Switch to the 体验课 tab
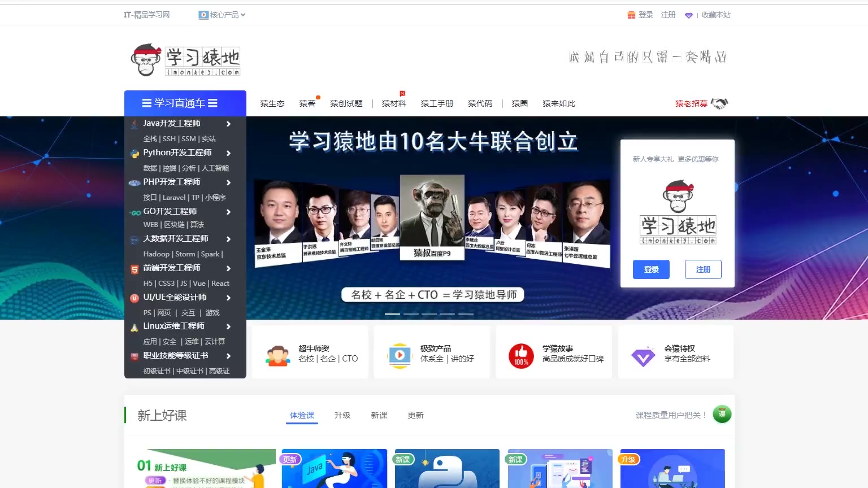Image resolution: width=868 pixels, height=488 pixels. pyautogui.click(x=302, y=415)
